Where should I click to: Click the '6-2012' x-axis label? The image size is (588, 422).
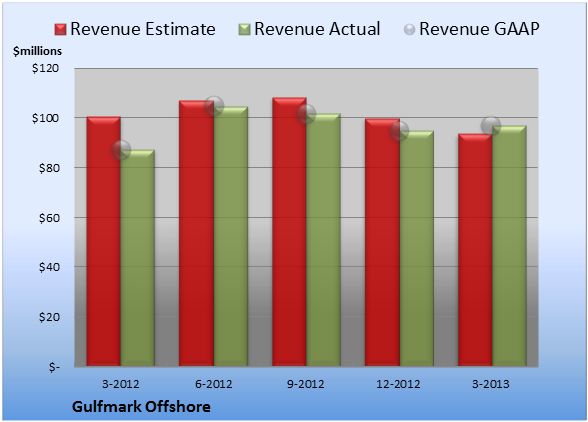click(213, 384)
